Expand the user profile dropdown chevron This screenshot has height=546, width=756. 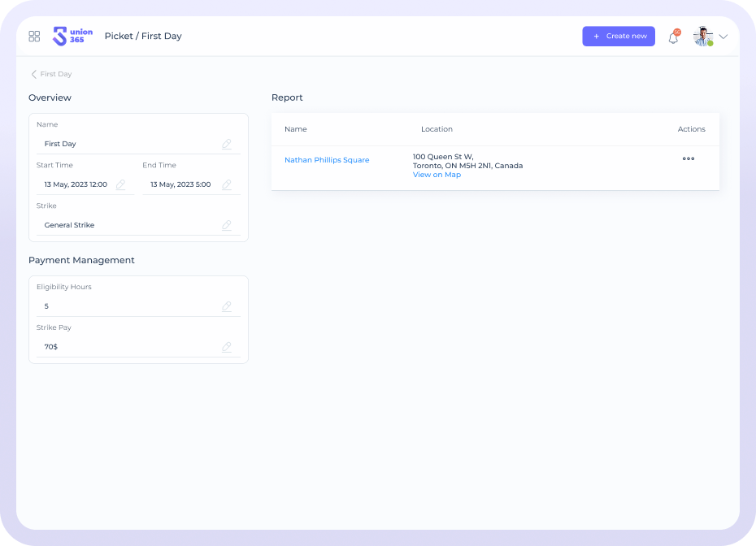(x=723, y=37)
